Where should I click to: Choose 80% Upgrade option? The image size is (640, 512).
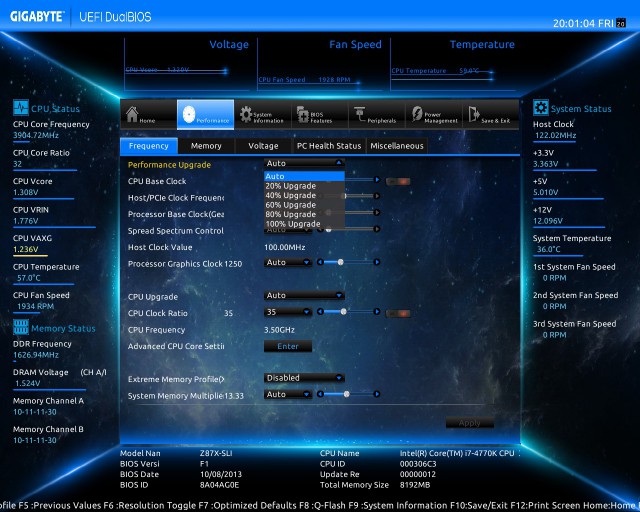[304, 214]
